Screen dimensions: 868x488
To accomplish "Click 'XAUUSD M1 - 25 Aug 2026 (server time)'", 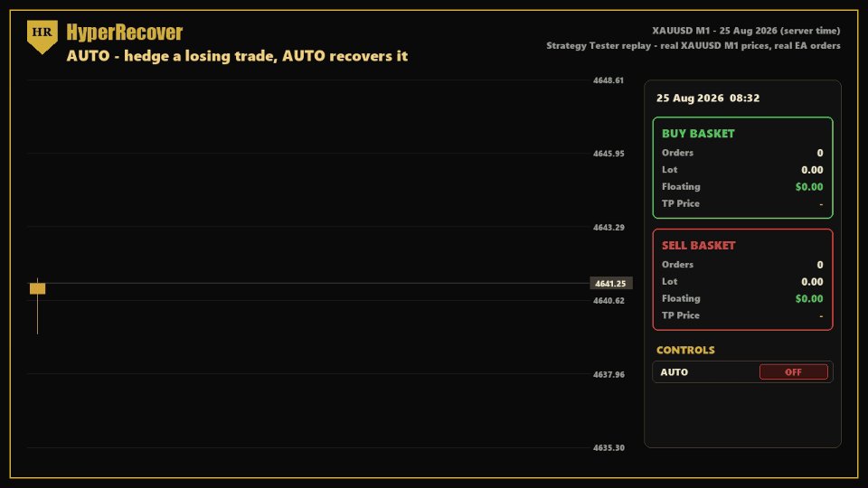I will click(746, 31).
